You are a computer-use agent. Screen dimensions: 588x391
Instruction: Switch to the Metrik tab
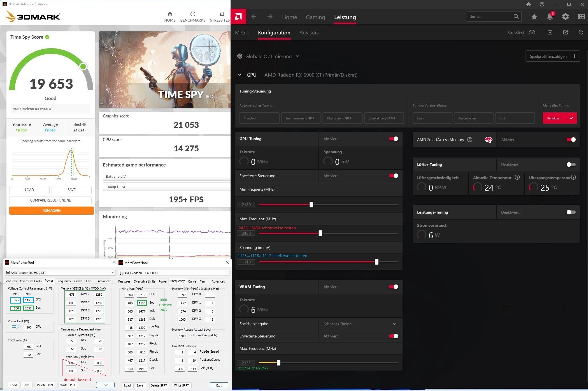click(242, 33)
